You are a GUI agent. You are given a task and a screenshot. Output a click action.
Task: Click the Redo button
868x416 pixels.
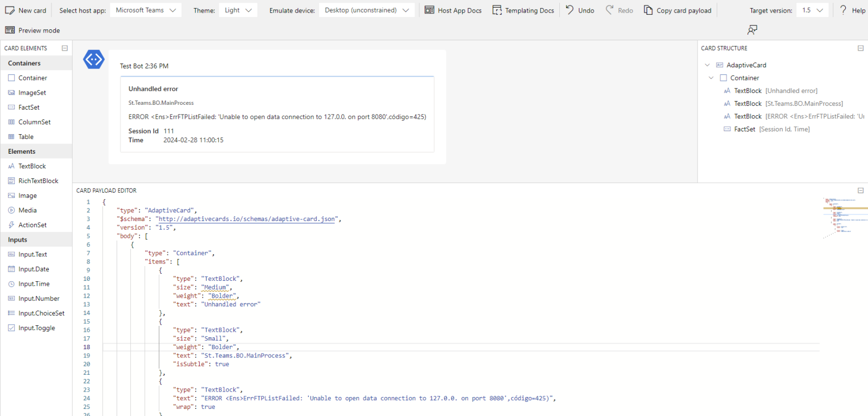(620, 10)
